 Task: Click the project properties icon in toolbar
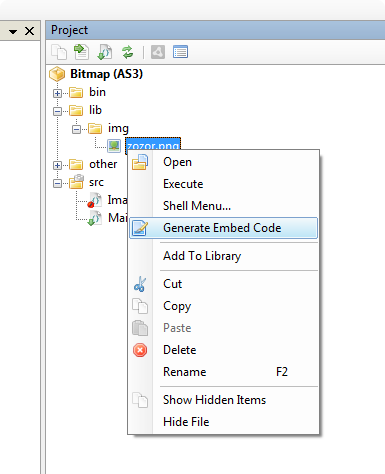(180, 52)
